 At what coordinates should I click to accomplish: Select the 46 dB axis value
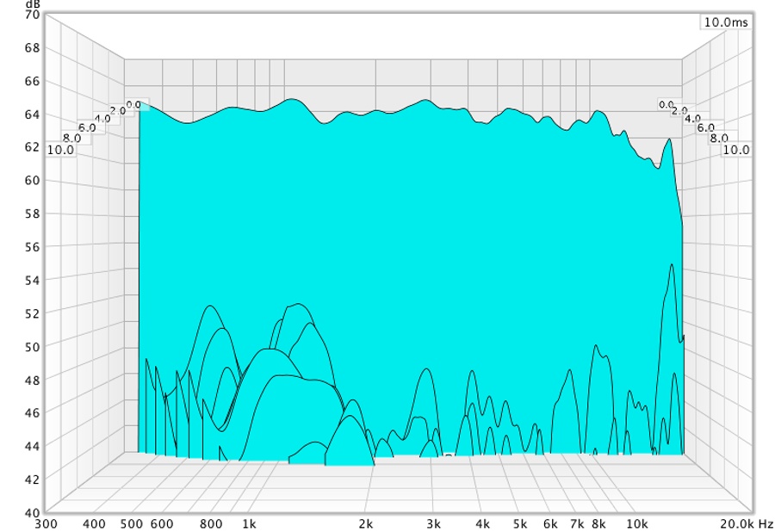pos(32,413)
